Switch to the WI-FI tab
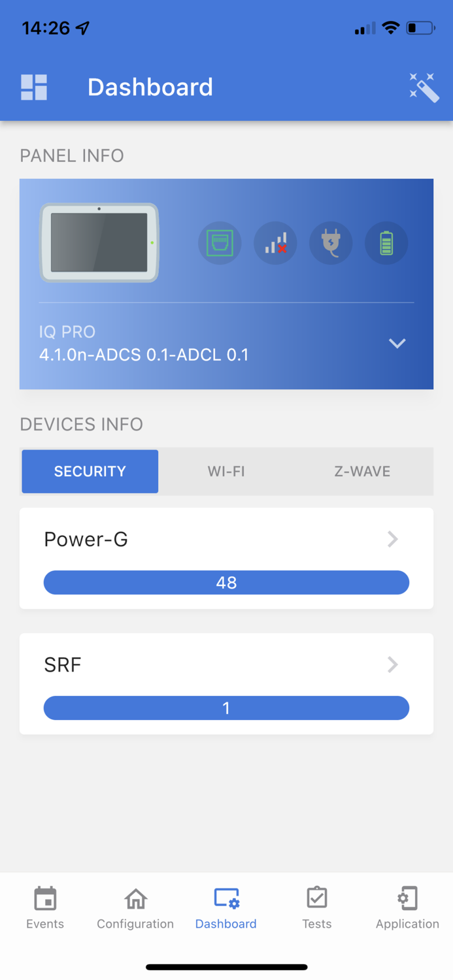The width and height of the screenshot is (453, 980). 226,471
